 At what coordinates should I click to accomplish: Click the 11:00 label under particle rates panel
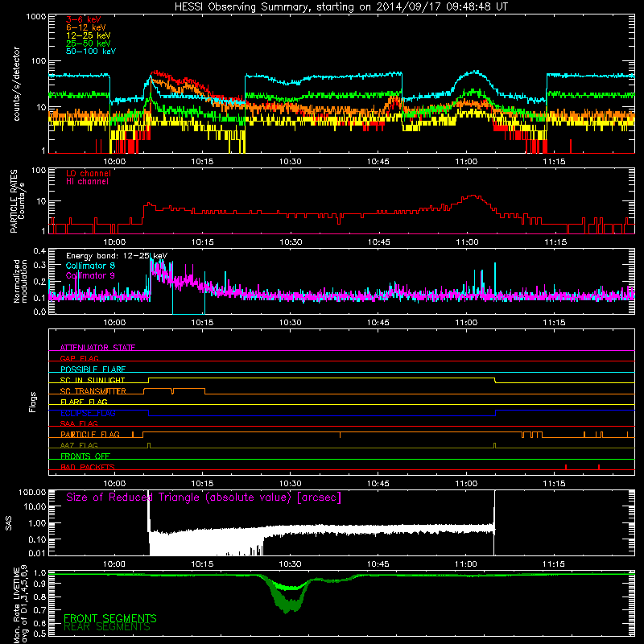click(x=467, y=242)
